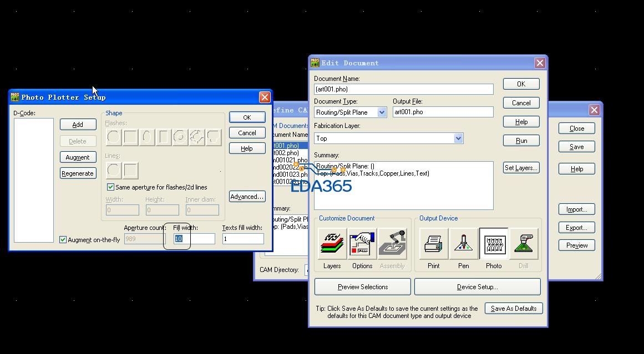Screen dimensions: 644x354
Task: Close the Edit Document dialog
Action: [x=540, y=63]
